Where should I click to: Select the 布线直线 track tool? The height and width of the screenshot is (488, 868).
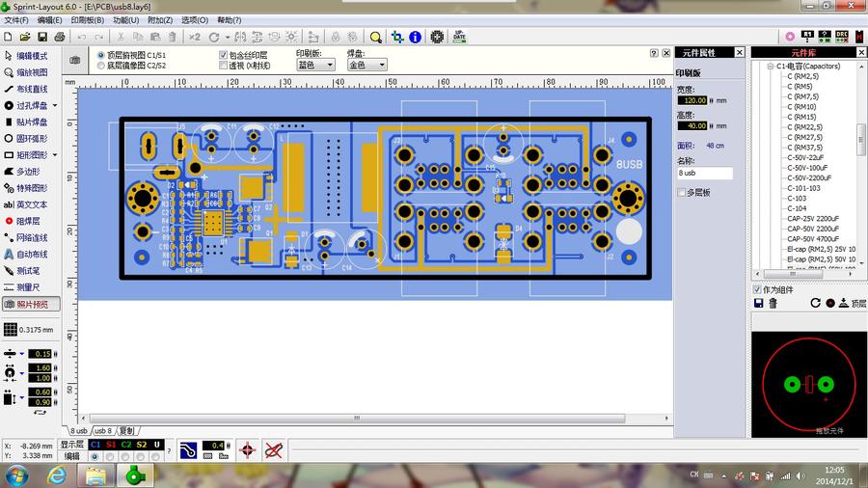tap(31, 89)
